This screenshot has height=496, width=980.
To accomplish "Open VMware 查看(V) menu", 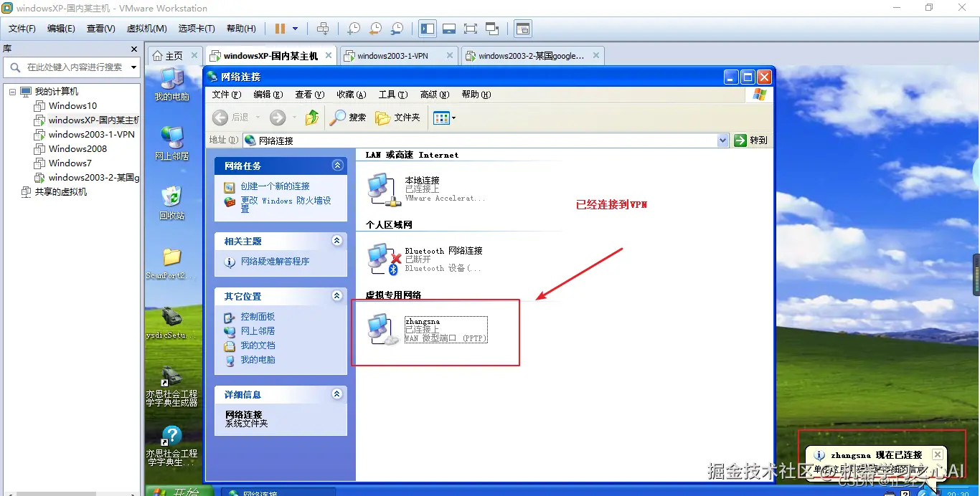I will pos(101,29).
